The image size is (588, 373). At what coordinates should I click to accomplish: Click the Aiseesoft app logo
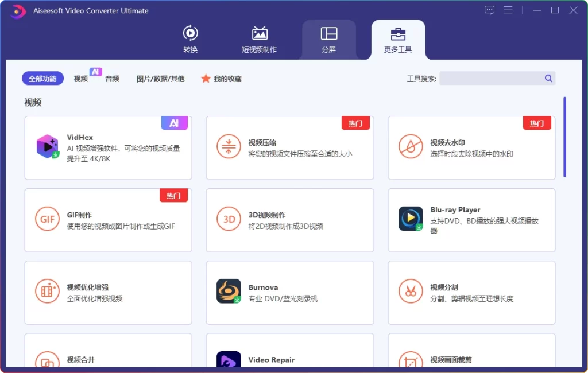[x=17, y=11]
